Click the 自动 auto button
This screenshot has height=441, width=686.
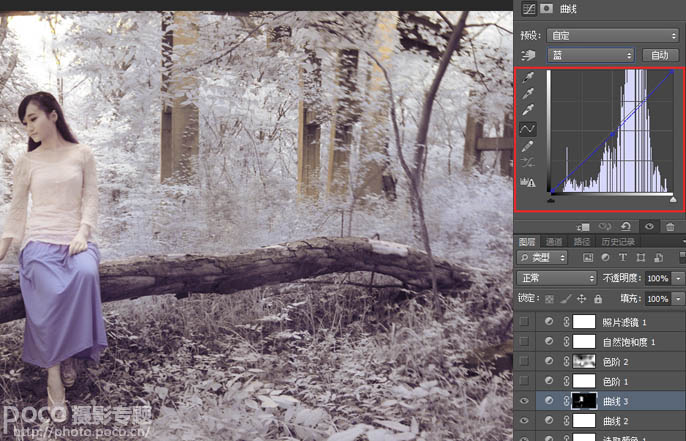tap(660, 55)
